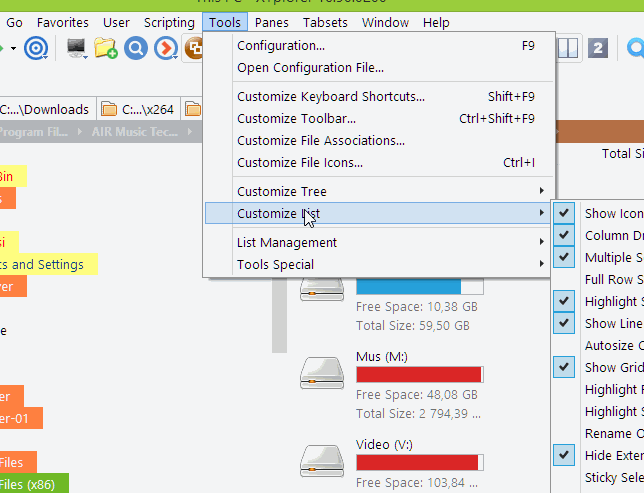Click the blue target hotlist icon
This screenshot has height=493, width=644.
click(36, 47)
